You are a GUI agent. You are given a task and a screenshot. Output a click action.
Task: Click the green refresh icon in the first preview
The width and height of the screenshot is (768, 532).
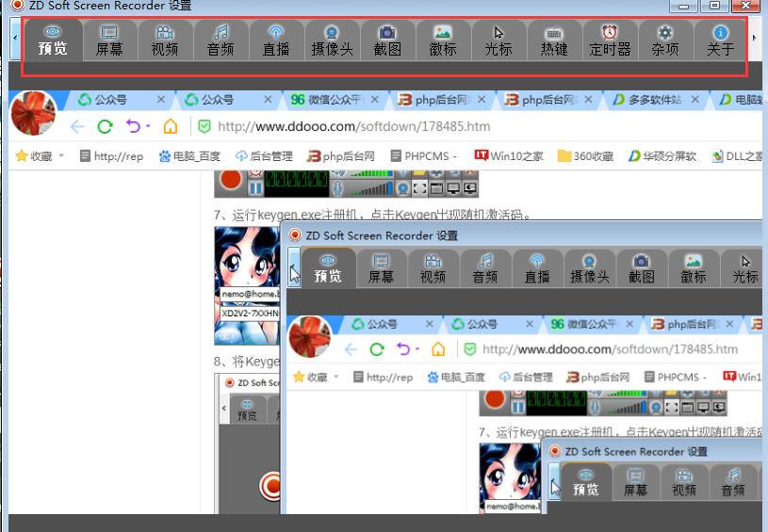point(105,127)
